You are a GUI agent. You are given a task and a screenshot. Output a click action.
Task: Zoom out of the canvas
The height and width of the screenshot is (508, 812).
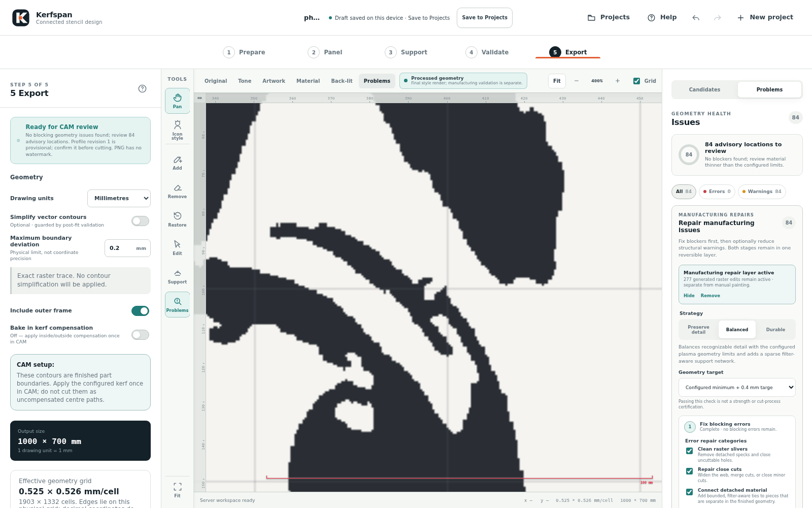[577, 81]
